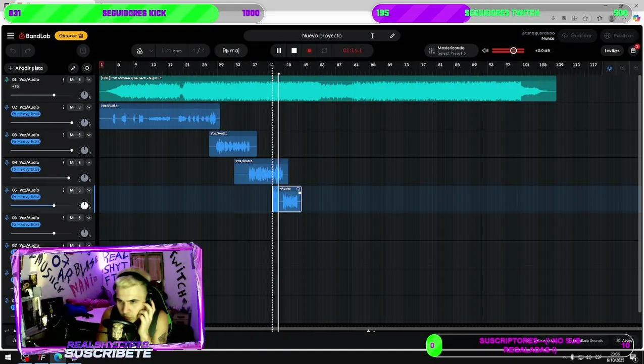The width and height of the screenshot is (644, 364).
Task: Click the BandLab logo
Action: pos(34,36)
